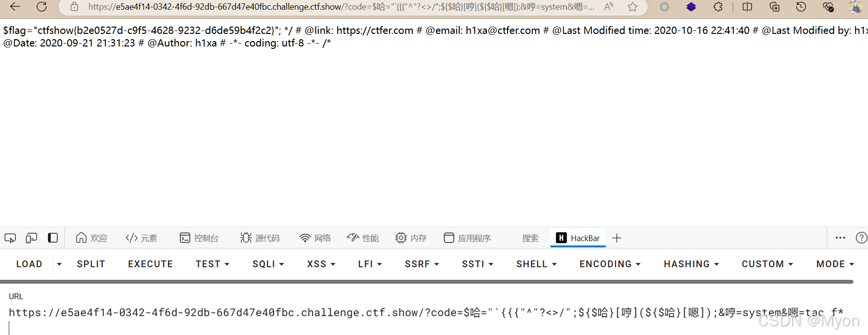Toggle device emulation icon in DevTools
Screen dimensions: 868x335
click(x=31, y=238)
